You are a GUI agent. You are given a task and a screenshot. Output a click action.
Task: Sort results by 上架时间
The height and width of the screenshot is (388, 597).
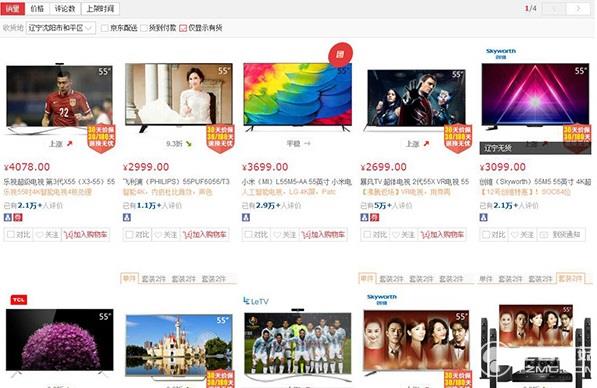(101, 9)
